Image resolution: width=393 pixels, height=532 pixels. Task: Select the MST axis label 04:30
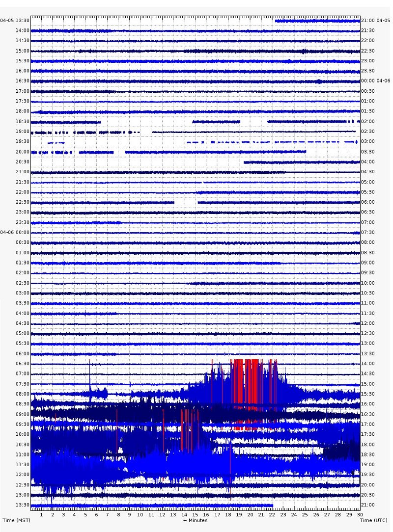(x=23, y=323)
